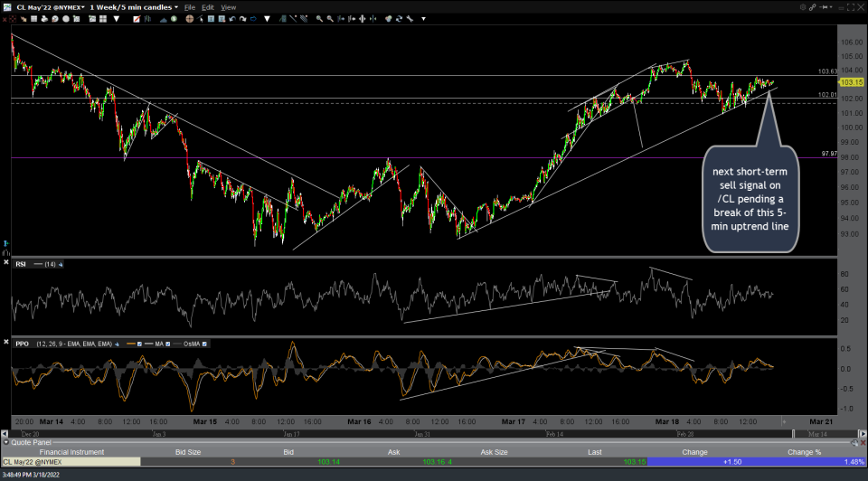The image size is (868, 481).
Task: Close the PPO indicator panel
Action: (x=6, y=342)
